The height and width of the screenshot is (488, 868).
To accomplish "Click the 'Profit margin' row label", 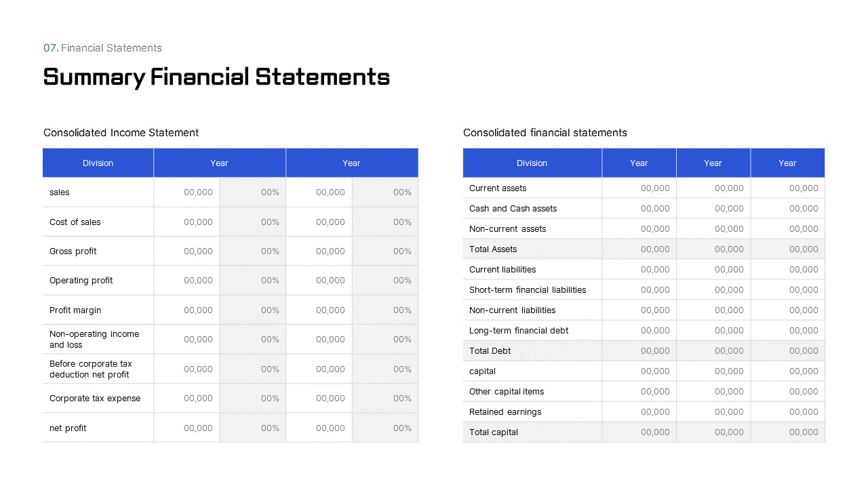I will pyautogui.click(x=75, y=310).
